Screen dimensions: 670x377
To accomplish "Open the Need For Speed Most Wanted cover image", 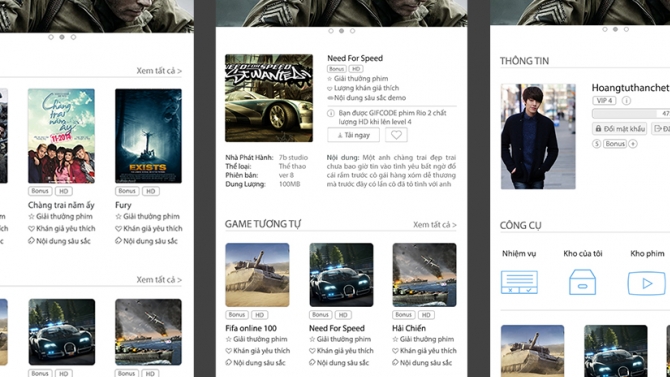I will click(269, 98).
